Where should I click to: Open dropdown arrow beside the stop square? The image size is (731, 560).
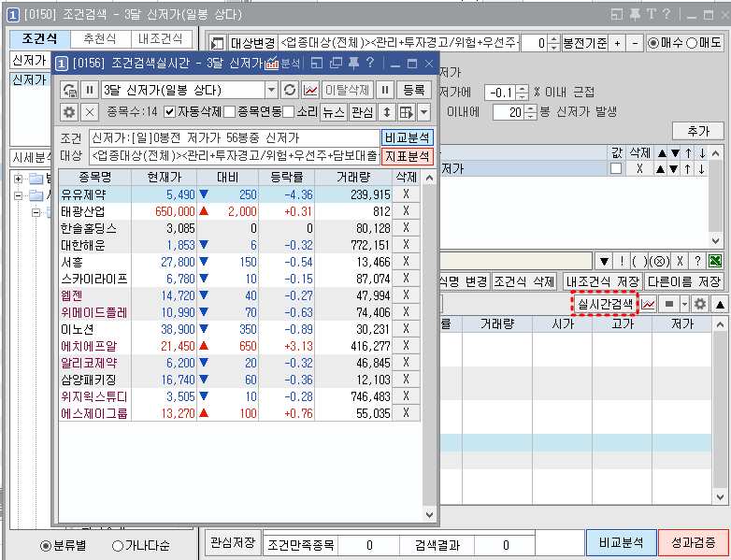[684, 305]
